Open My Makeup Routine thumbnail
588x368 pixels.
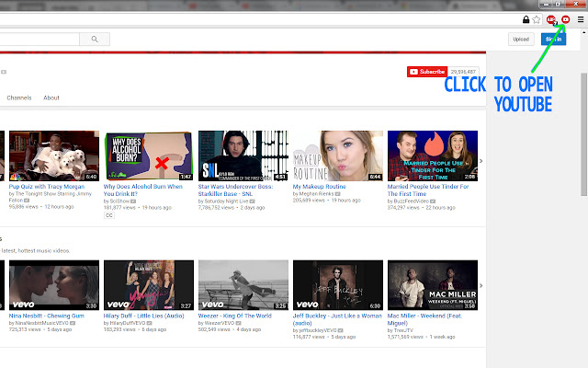point(338,155)
